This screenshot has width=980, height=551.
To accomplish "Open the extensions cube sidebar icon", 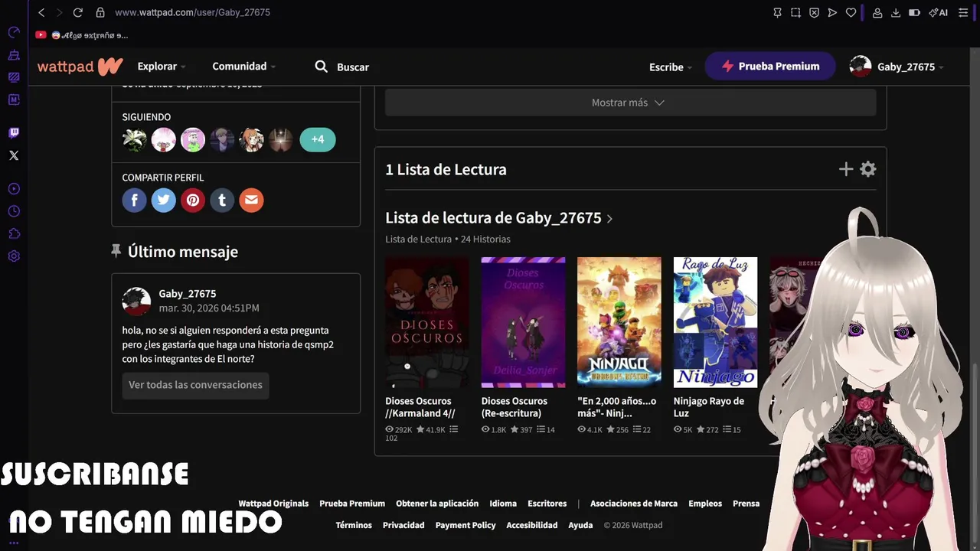I will coord(14,233).
